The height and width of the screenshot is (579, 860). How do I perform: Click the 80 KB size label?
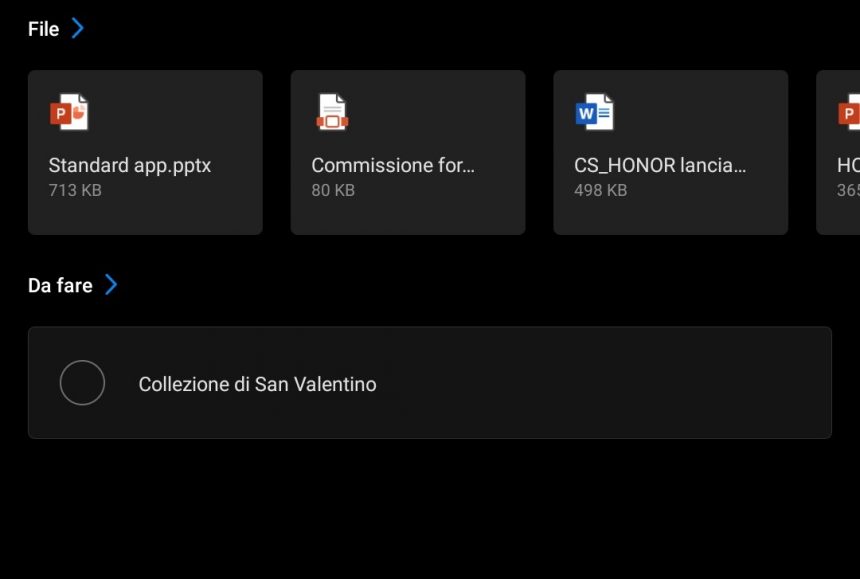[333, 190]
